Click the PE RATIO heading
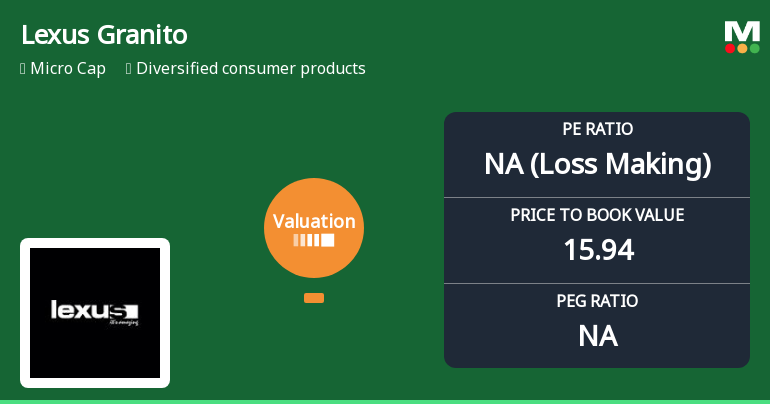 (x=597, y=129)
